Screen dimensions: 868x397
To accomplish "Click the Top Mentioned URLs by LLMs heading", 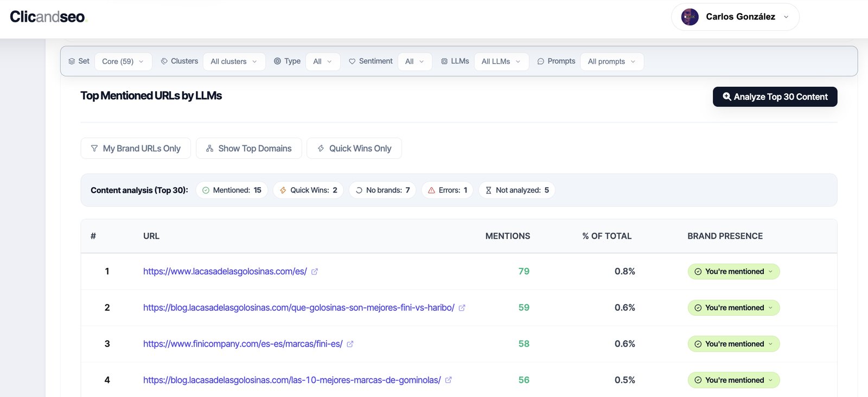I will click(x=151, y=96).
